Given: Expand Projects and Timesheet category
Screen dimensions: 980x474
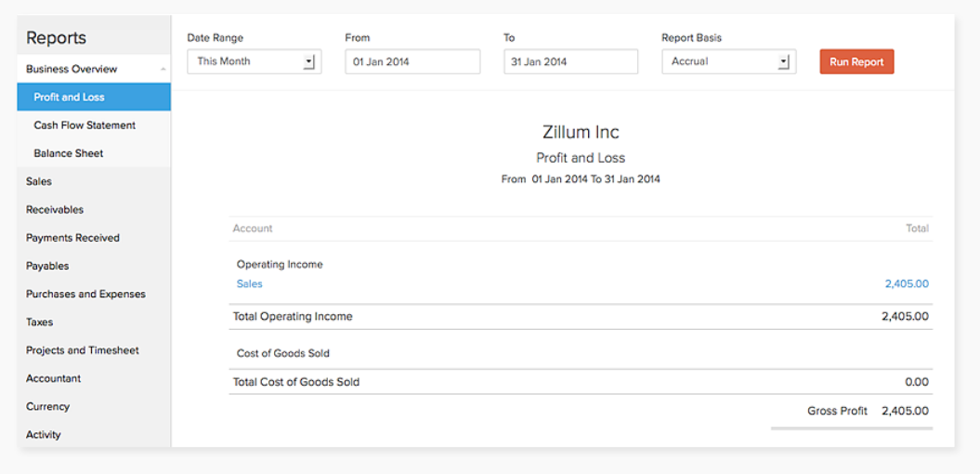Looking at the screenshot, I should click(83, 350).
